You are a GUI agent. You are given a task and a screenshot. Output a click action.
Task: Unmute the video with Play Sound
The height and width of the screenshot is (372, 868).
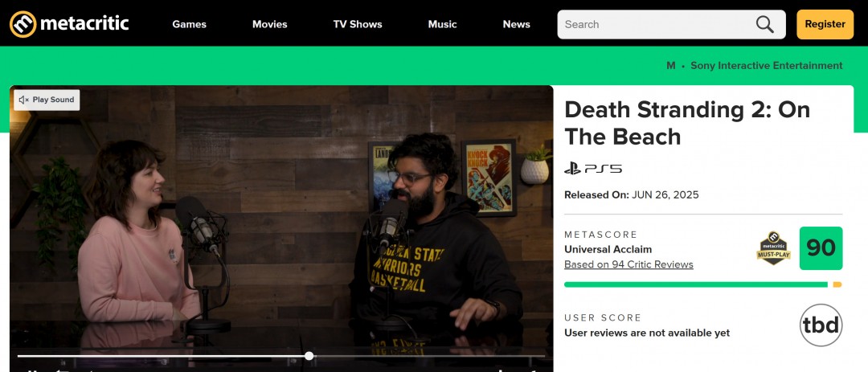[46, 100]
